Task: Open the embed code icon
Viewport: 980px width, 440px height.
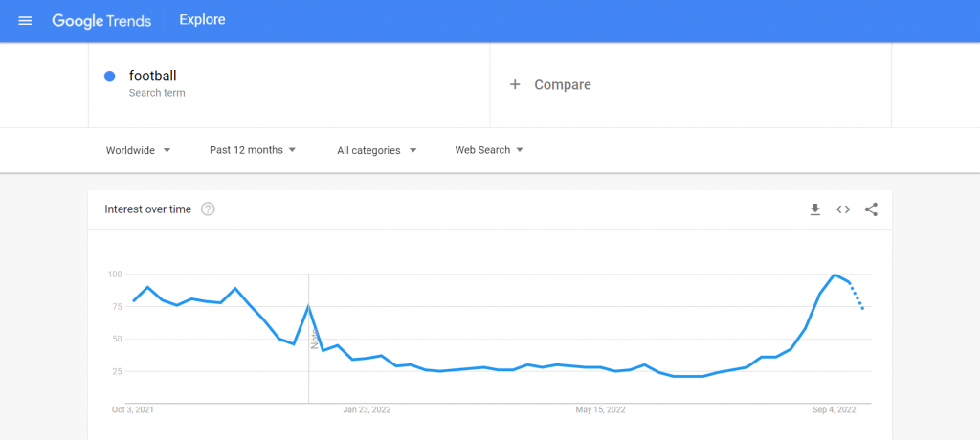Action: pyautogui.click(x=843, y=209)
